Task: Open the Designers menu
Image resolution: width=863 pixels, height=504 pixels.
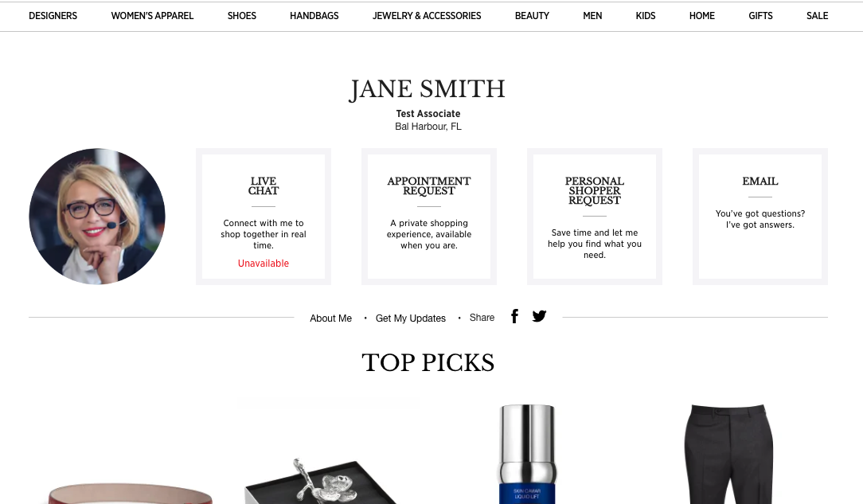Action: [x=53, y=16]
